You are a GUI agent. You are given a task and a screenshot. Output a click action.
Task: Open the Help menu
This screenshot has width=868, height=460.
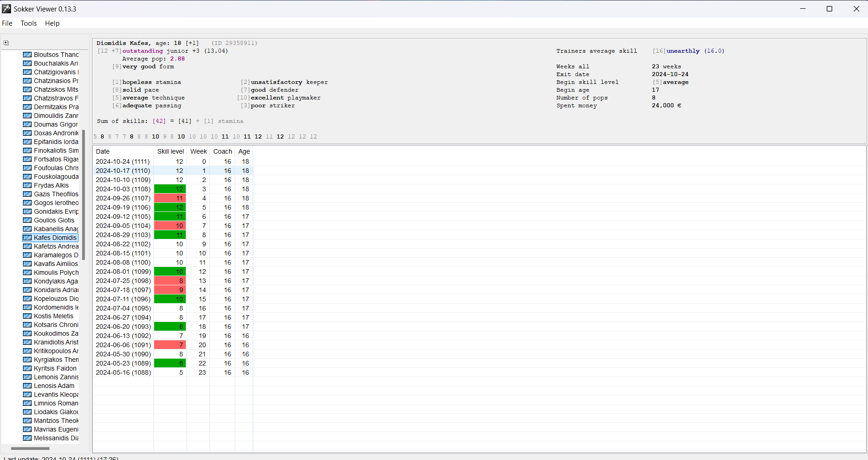[x=52, y=23]
